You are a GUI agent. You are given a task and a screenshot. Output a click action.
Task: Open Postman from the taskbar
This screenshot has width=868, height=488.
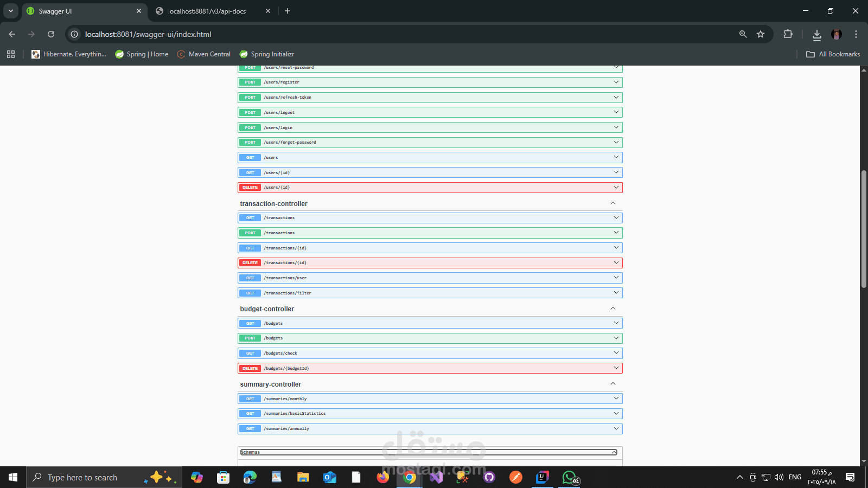coord(516,477)
